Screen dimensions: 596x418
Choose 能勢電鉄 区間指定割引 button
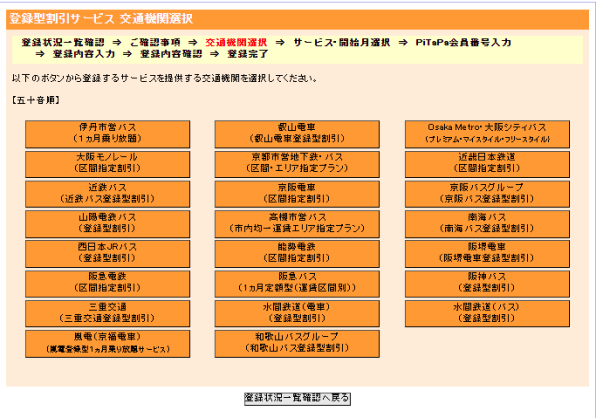click(x=297, y=253)
